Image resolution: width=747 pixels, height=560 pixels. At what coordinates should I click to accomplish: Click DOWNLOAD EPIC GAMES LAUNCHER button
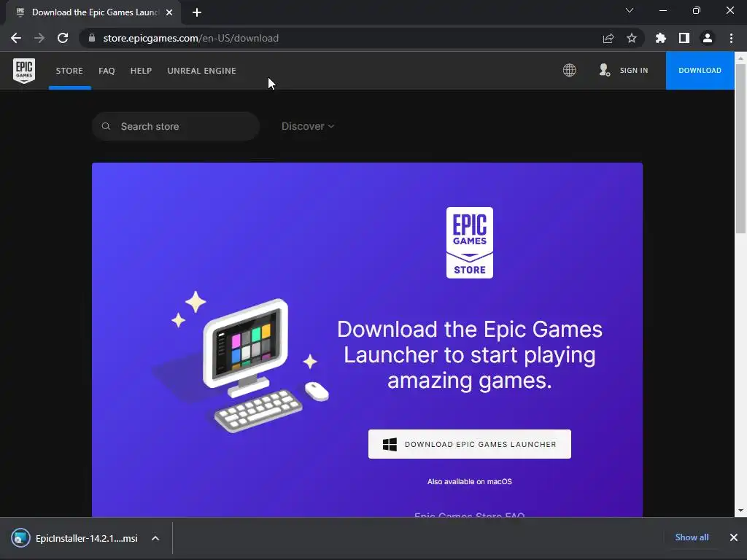(x=469, y=444)
